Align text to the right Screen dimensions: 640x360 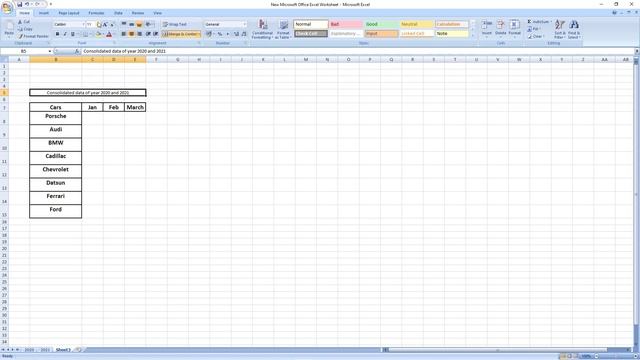[139, 34]
